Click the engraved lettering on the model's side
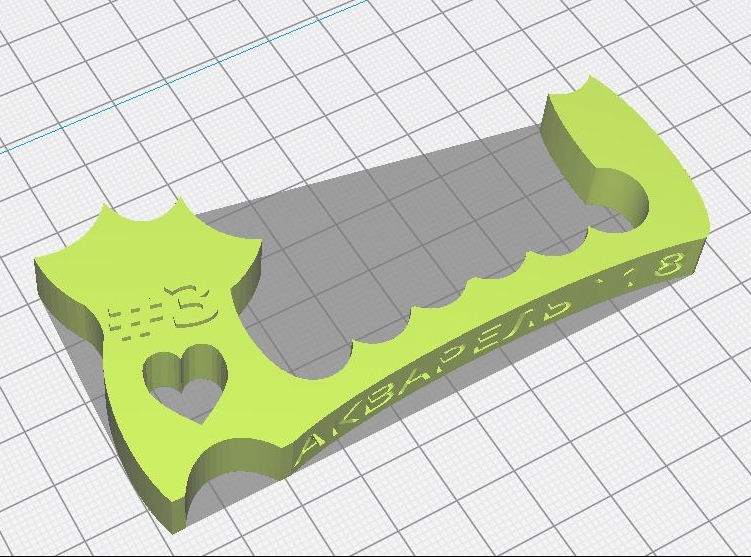 [x=489, y=357]
